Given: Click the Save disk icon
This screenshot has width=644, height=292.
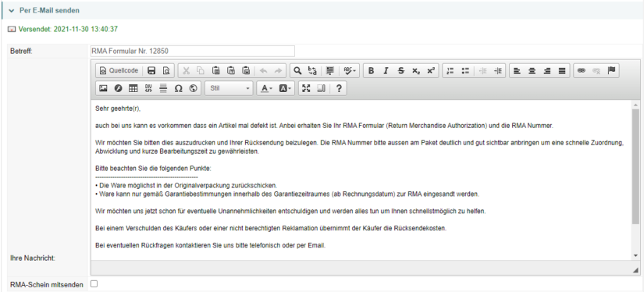Looking at the screenshot, I should pyautogui.click(x=151, y=70).
